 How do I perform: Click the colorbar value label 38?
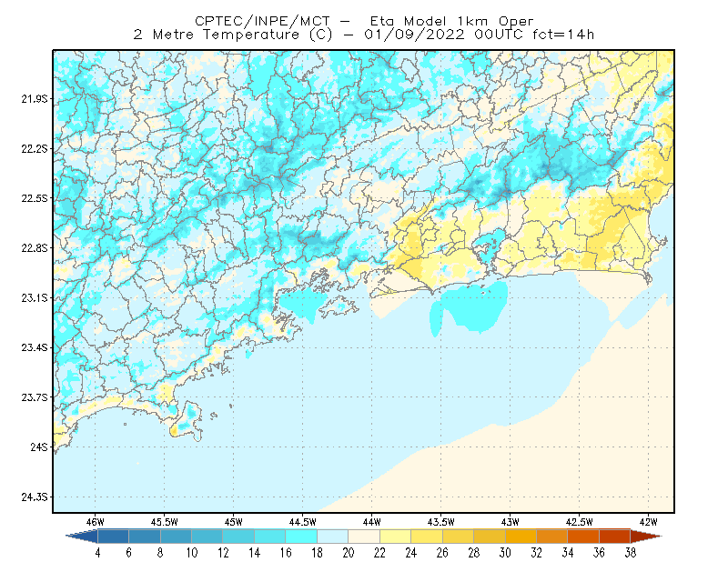(630, 553)
